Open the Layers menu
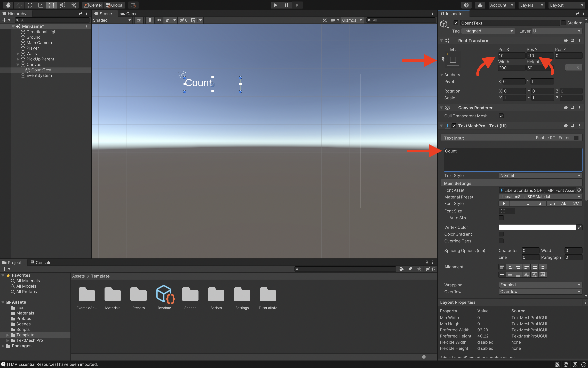 (532, 5)
